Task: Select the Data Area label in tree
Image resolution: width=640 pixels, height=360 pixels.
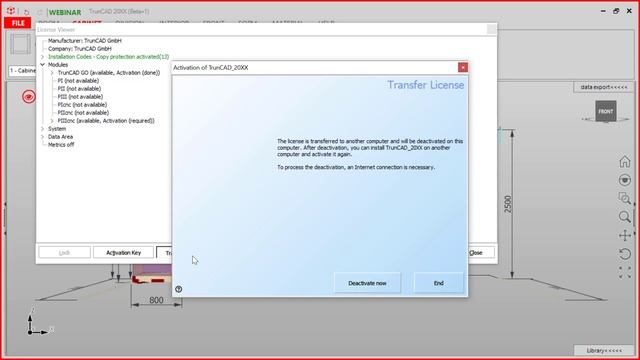Action: (60, 137)
